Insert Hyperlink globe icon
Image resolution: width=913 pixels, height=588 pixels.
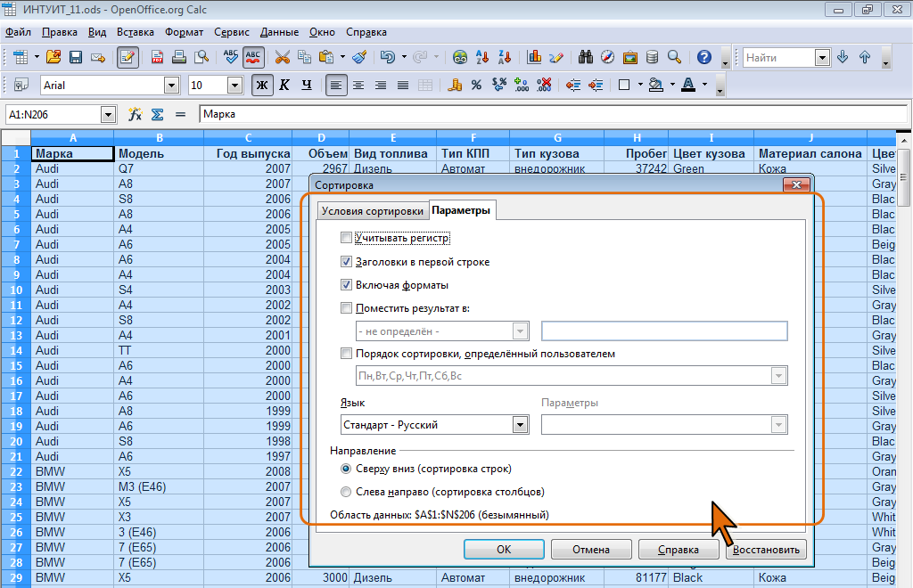coord(460,57)
